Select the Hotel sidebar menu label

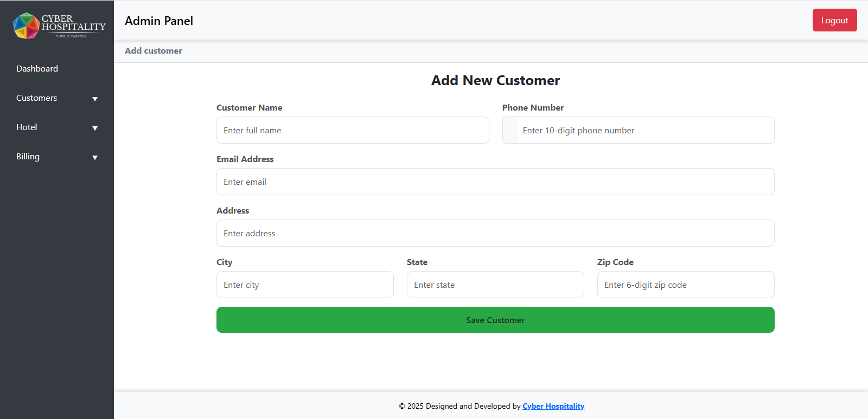27,127
